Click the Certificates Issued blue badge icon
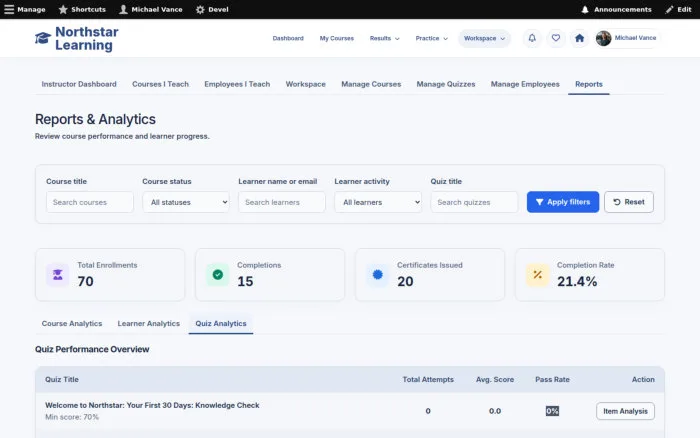The image size is (700, 438). click(x=378, y=275)
